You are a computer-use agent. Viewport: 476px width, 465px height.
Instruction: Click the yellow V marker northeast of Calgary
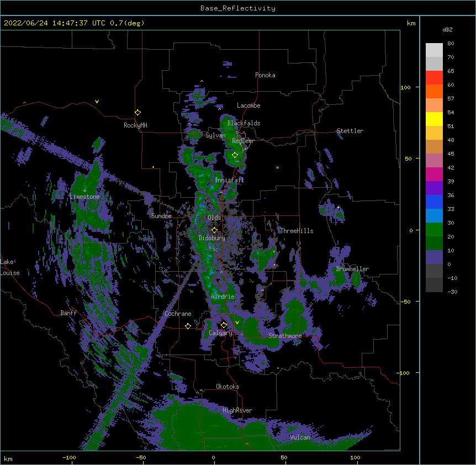tap(237, 323)
